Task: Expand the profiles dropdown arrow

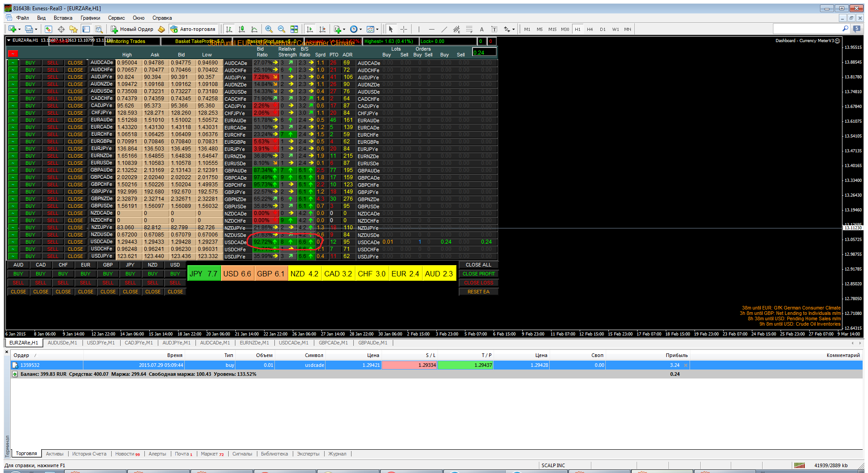Action: (x=36, y=30)
